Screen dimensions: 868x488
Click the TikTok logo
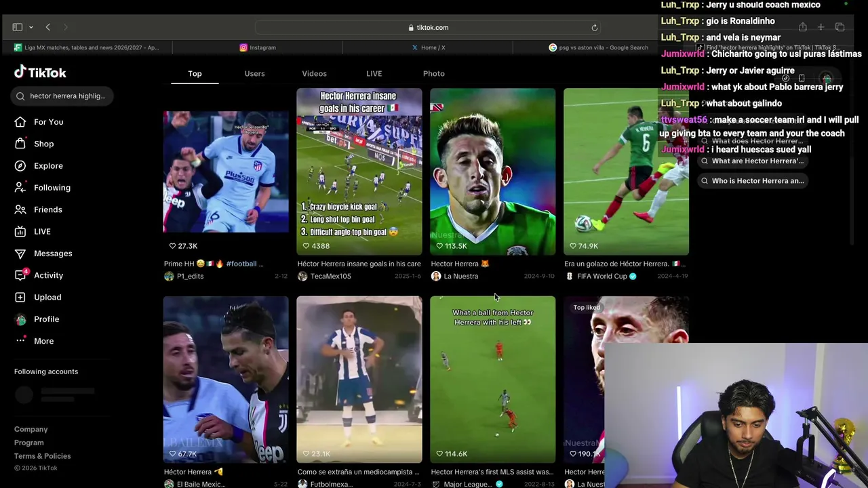tap(40, 73)
